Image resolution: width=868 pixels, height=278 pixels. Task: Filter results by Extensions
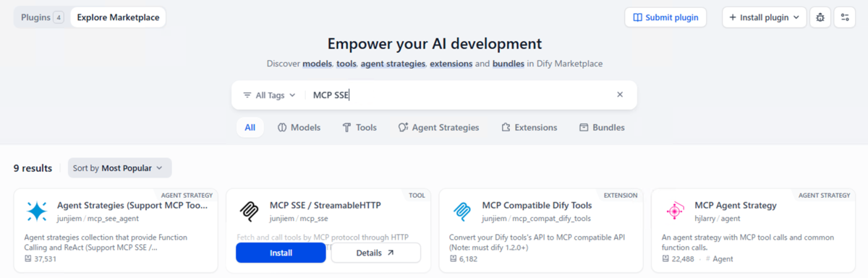[529, 127]
